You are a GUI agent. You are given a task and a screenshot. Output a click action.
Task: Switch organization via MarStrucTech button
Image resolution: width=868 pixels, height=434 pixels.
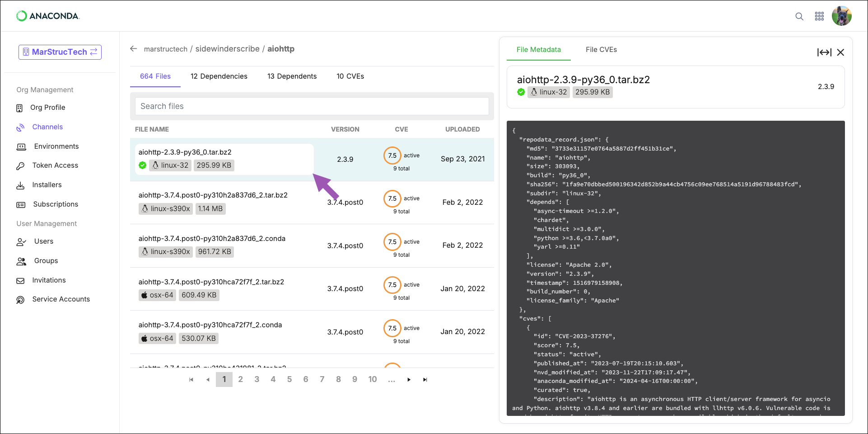point(60,52)
